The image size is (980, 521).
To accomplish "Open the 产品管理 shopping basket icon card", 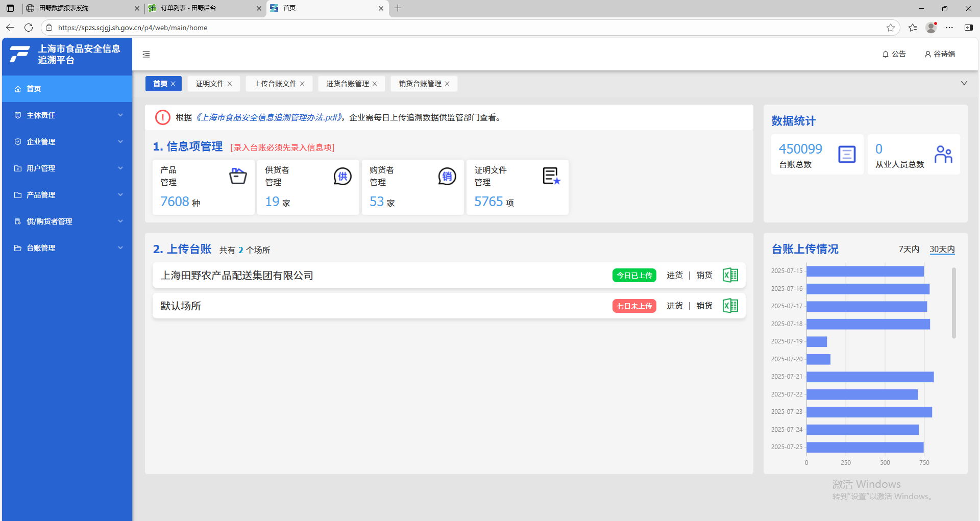I will click(x=238, y=177).
